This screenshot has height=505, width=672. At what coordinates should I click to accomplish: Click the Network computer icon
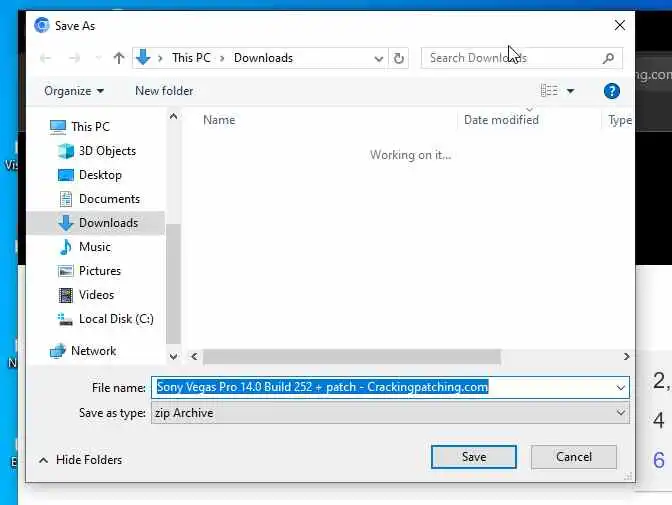pos(57,351)
